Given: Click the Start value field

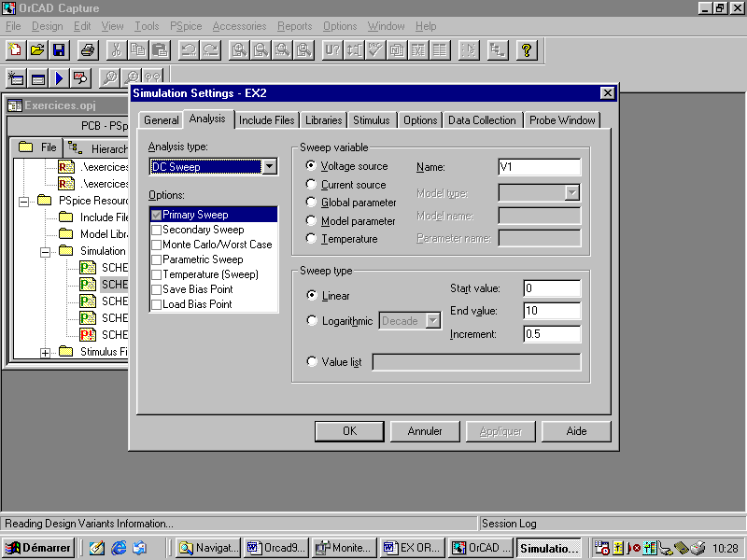Looking at the screenshot, I should pos(552,288).
